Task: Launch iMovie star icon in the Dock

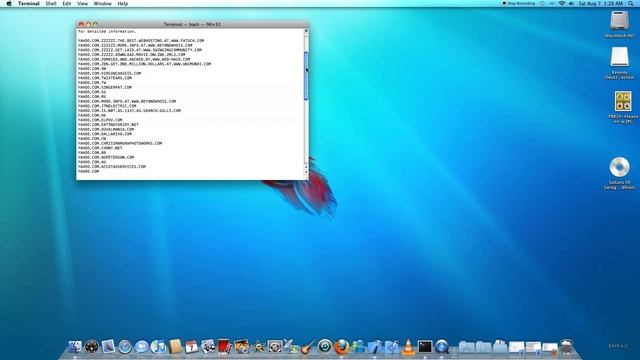Action: tap(258, 347)
